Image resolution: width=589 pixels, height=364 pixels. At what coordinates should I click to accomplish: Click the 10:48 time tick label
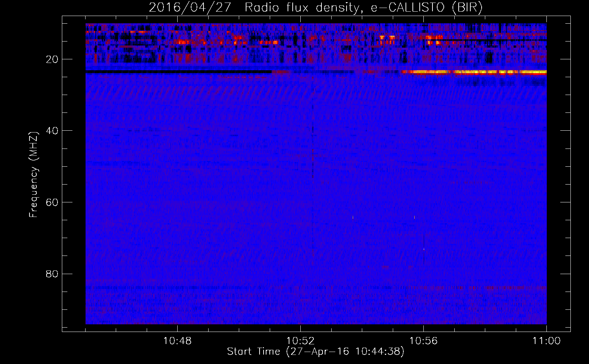(177, 341)
